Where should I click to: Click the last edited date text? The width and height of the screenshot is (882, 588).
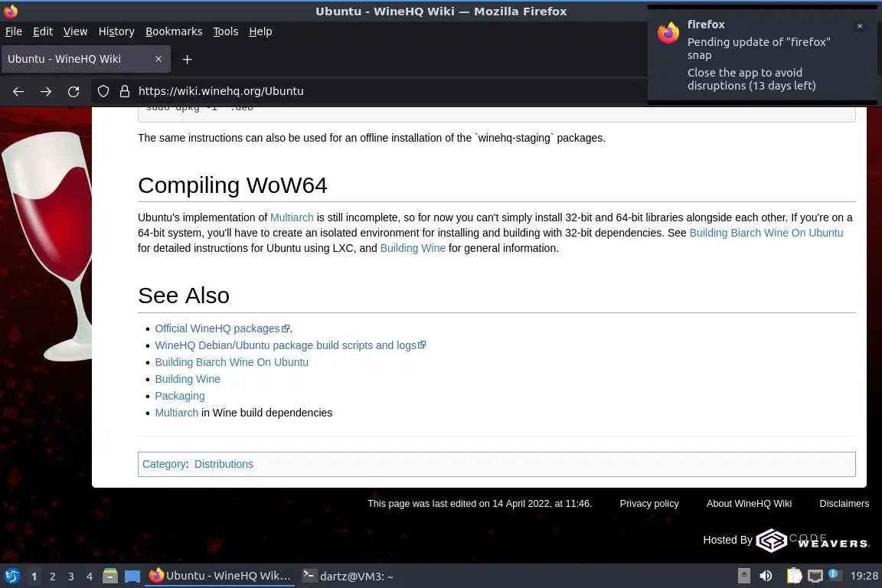[x=480, y=504]
